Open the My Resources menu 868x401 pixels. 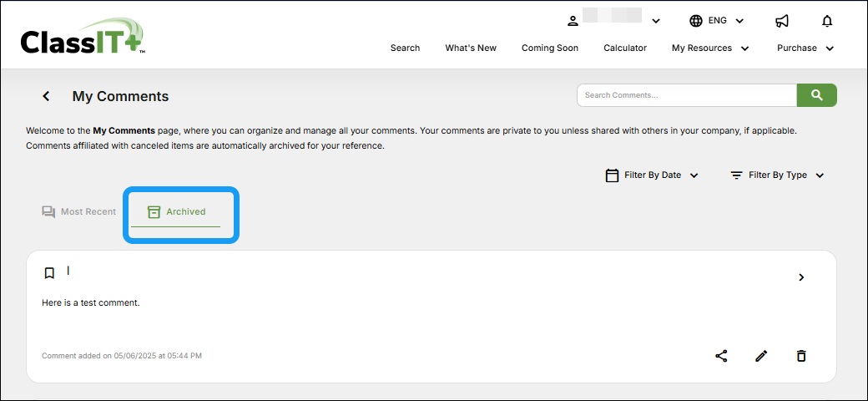710,48
